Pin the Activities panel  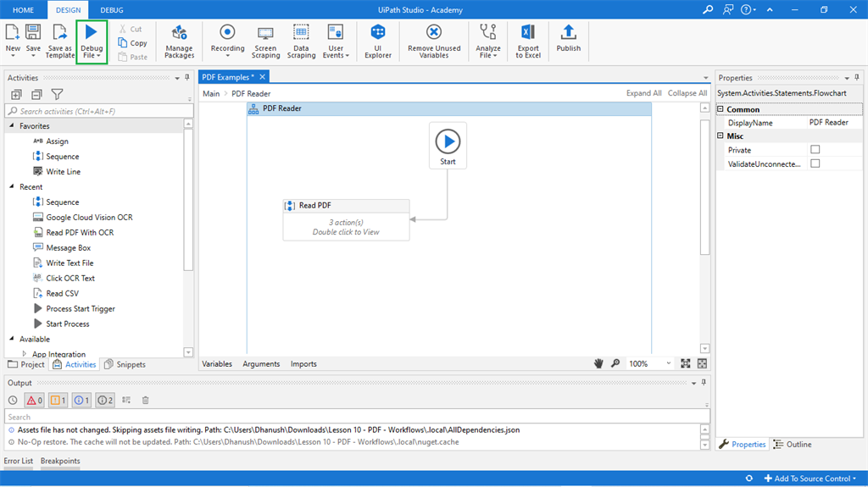click(187, 77)
